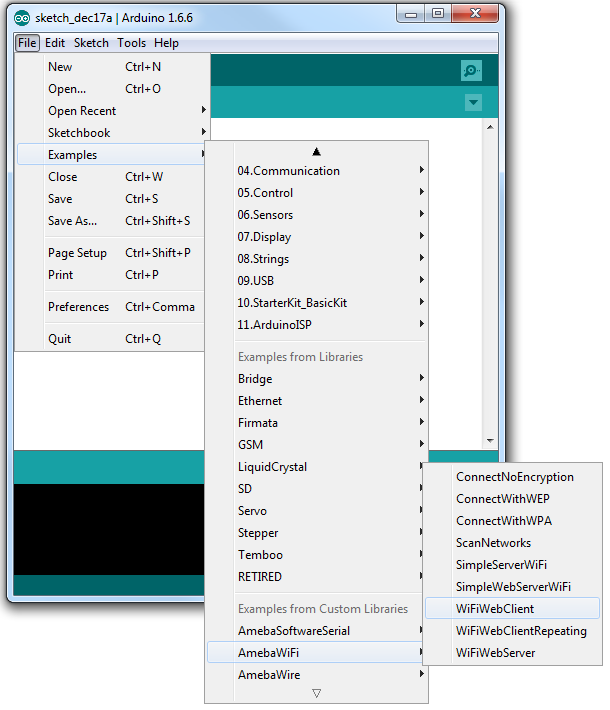610x710 pixels.
Task: Open the Edit menu
Action: pos(55,43)
